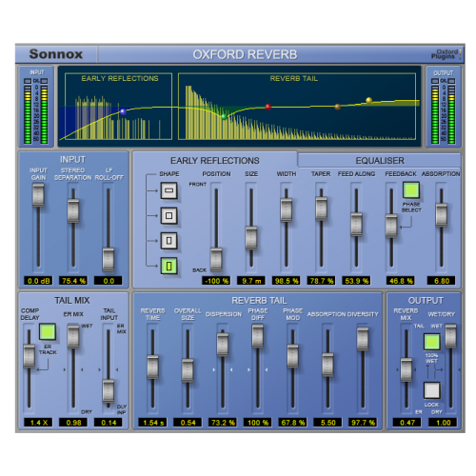Click the Size value 9.7 m

(251, 281)
